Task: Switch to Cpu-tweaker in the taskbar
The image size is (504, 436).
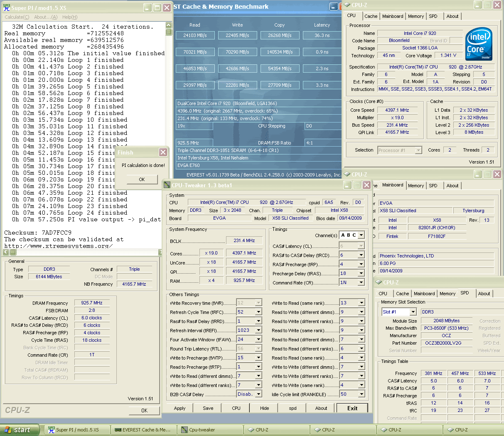Action: point(210,430)
